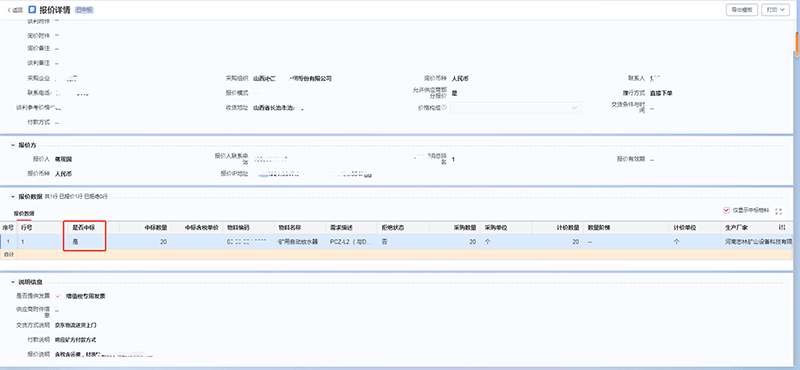
Task: Click the 京东物流送货上门 text
Action: pyautogui.click(x=76, y=325)
